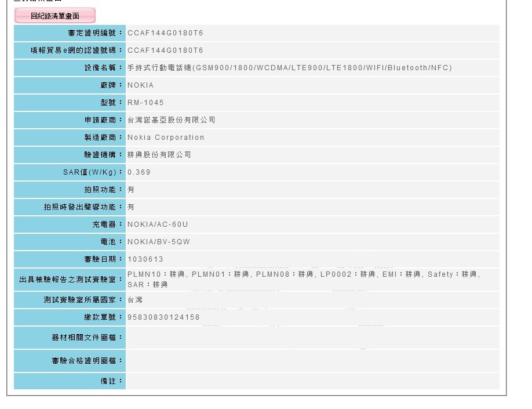Select the review date 1030613
The image size is (532, 409).
click(x=145, y=259)
